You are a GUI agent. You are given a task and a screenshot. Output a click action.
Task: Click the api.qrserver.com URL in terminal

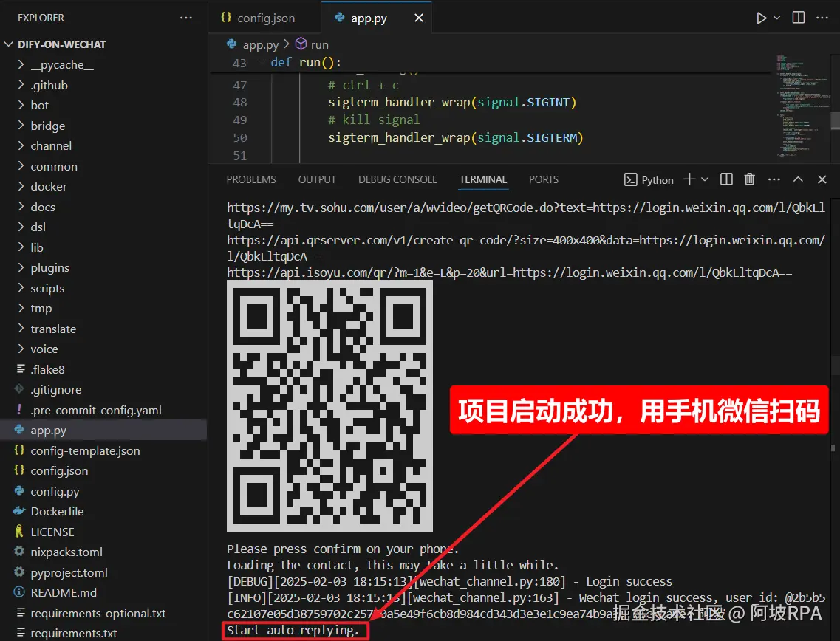pyautogui.click(x=525, y=248)
